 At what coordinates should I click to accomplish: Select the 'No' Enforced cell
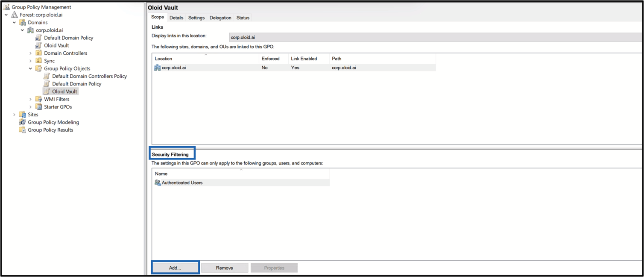pos(265,68)
